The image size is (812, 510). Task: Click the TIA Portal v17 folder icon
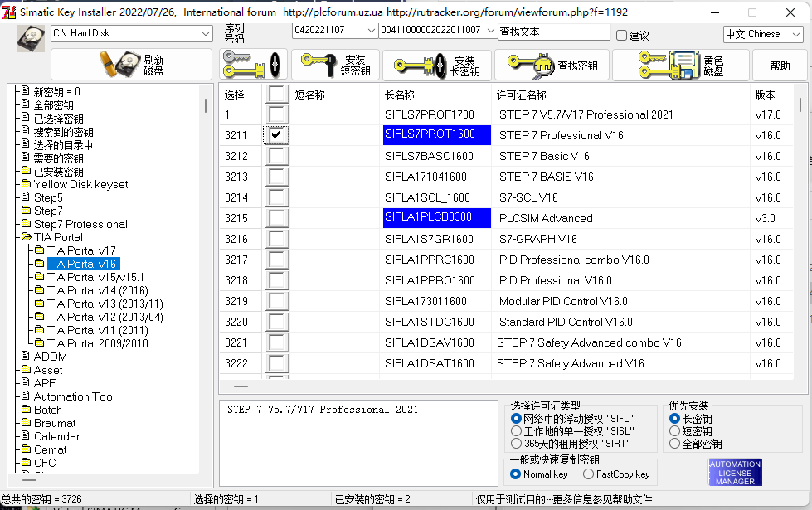tap(39, 250)
